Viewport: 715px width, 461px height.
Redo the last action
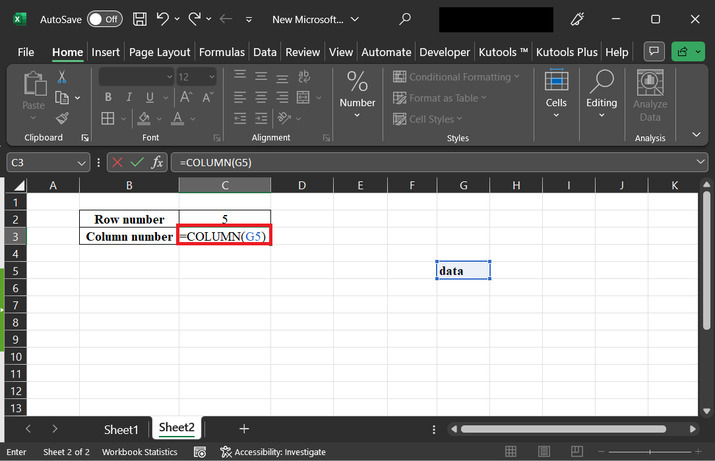(195, 19)
